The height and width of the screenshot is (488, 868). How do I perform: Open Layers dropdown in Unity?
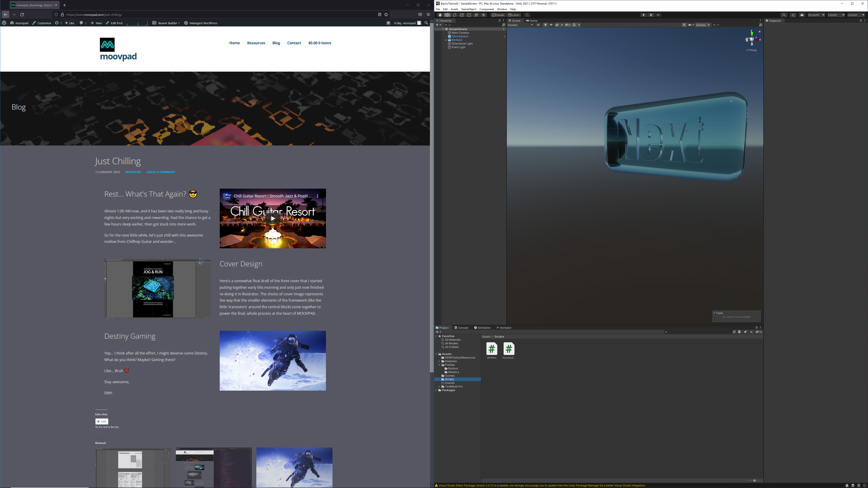[x=836, y=15]
